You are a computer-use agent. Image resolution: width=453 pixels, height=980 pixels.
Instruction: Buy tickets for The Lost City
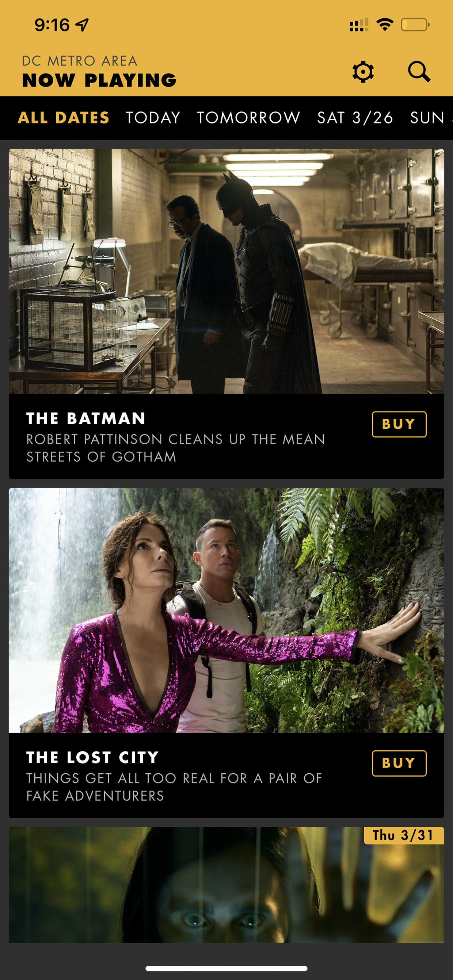tap(399, 763)
